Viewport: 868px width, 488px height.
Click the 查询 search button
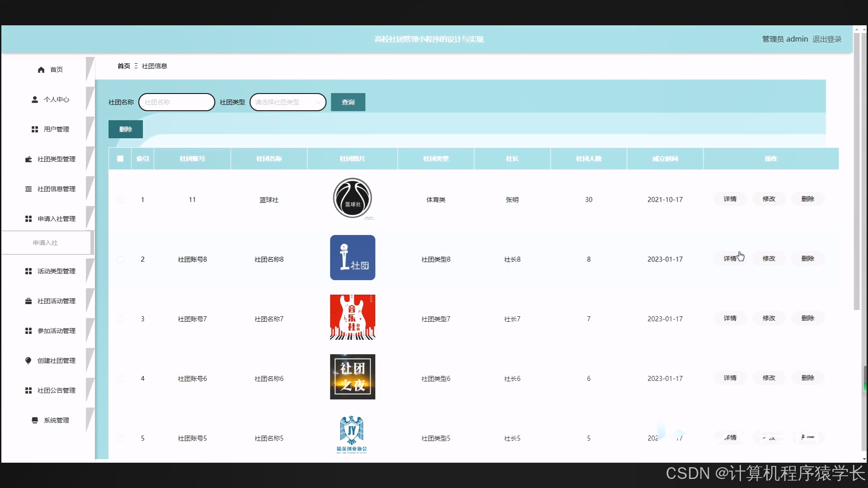point(348,102)
